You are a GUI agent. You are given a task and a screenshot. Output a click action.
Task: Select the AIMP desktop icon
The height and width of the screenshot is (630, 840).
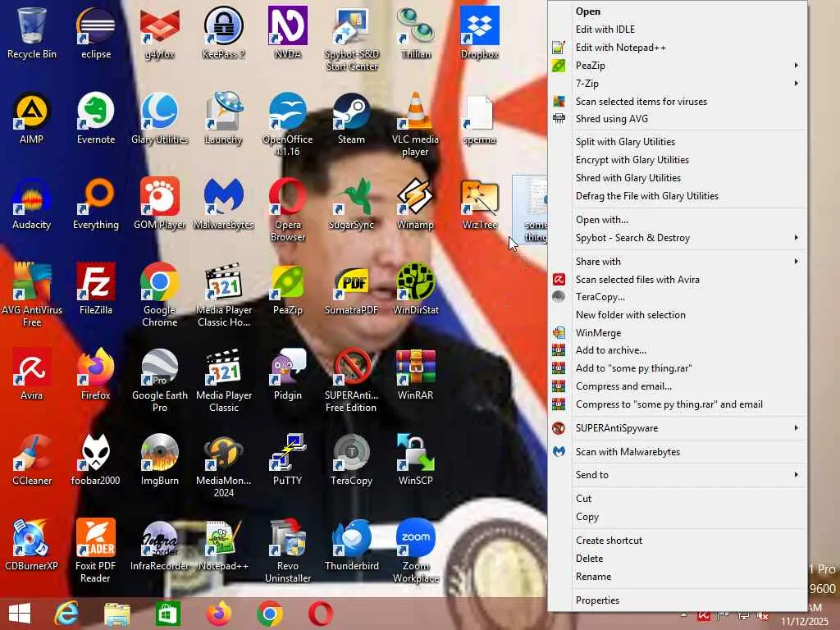coord(32,118)
